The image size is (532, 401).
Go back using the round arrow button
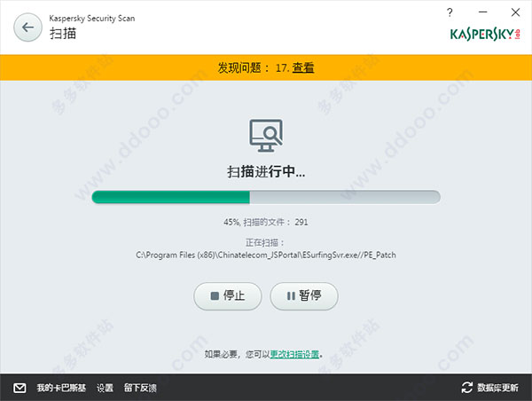tap(27, 28)
